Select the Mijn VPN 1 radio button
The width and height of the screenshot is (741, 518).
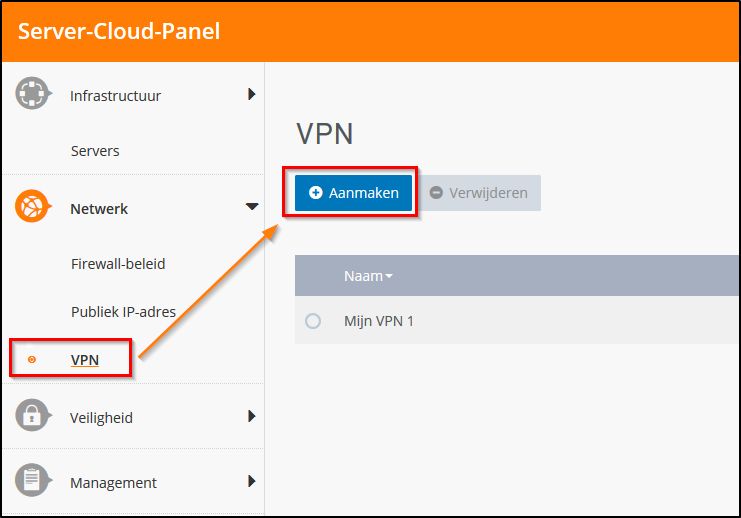coord(313,321)
